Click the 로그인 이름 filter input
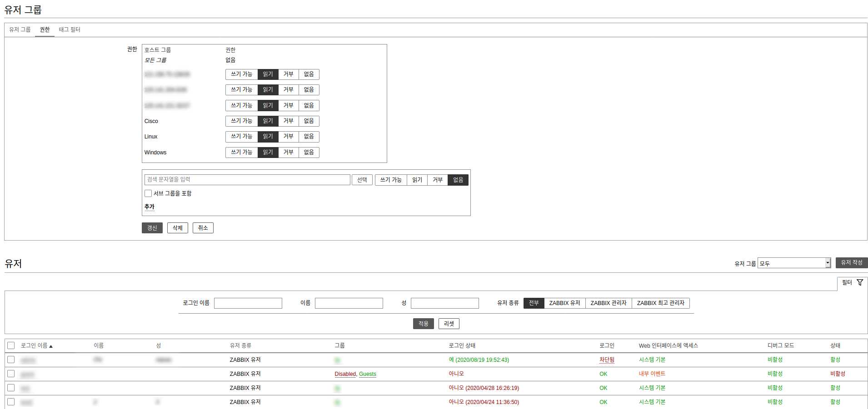This screenshot has height=409, width=868. 248,303
